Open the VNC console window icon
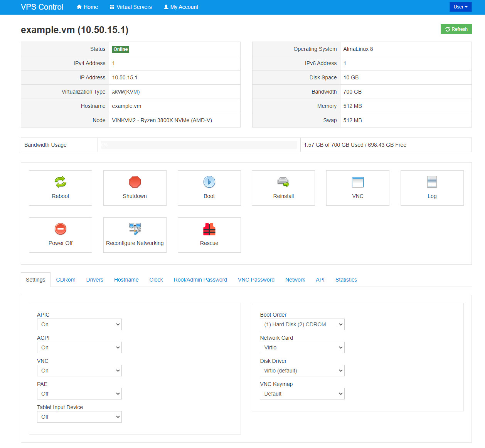 (358, 182)
